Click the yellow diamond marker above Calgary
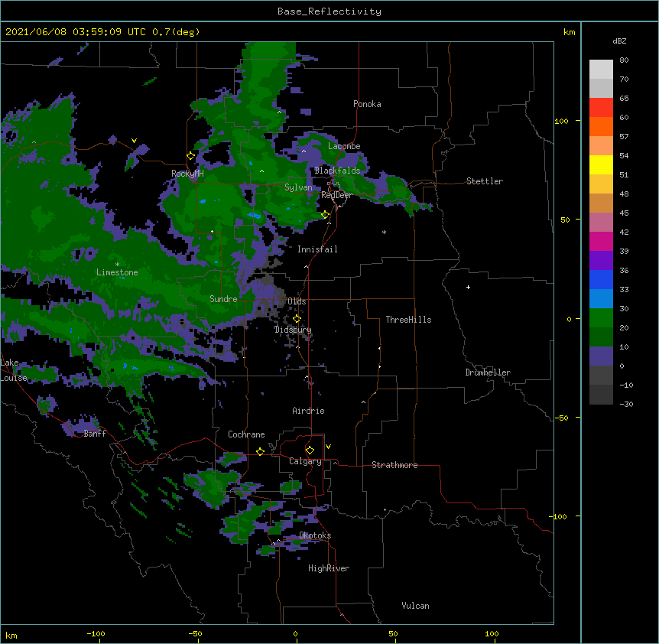Screen dimensions: 659x644 310,450
